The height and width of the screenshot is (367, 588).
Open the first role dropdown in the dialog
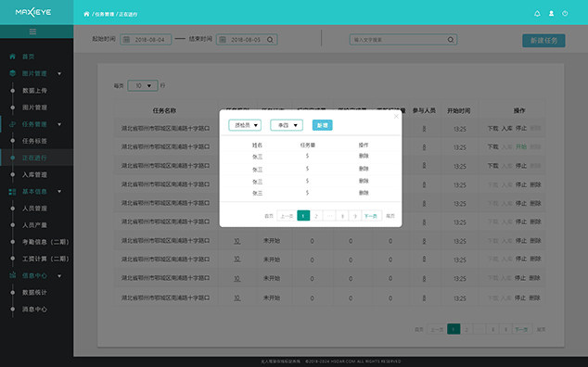point(245,125)
